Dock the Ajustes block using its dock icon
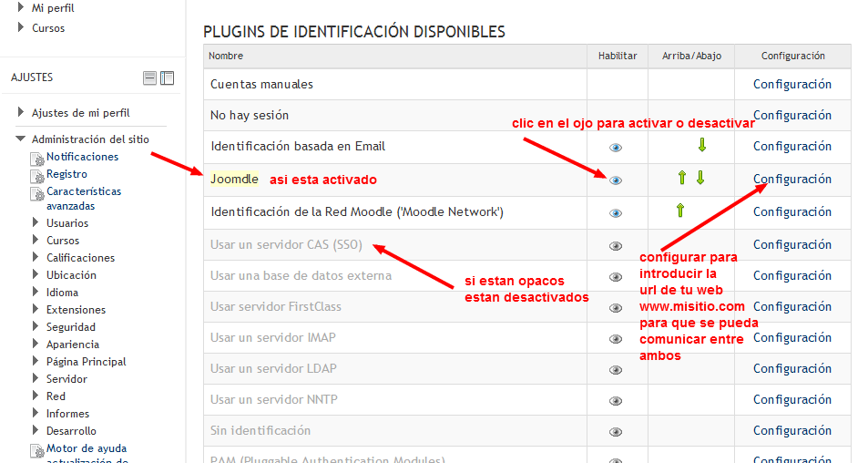Image resolution: width=868 pixels, height=463 pixels. point(167,78)
